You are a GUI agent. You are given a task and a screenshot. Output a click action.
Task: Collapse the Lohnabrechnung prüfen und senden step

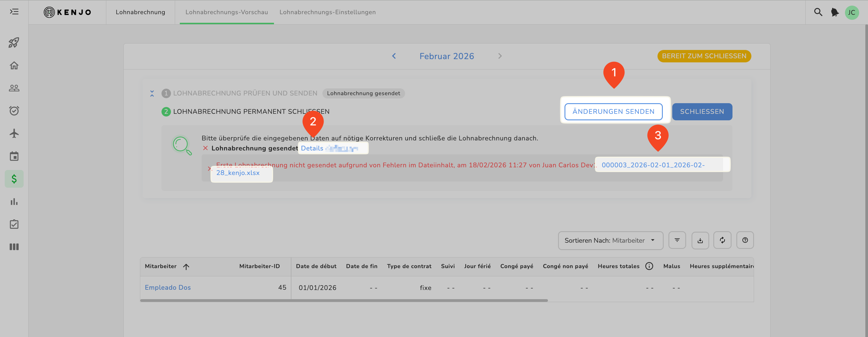(152, 93)
